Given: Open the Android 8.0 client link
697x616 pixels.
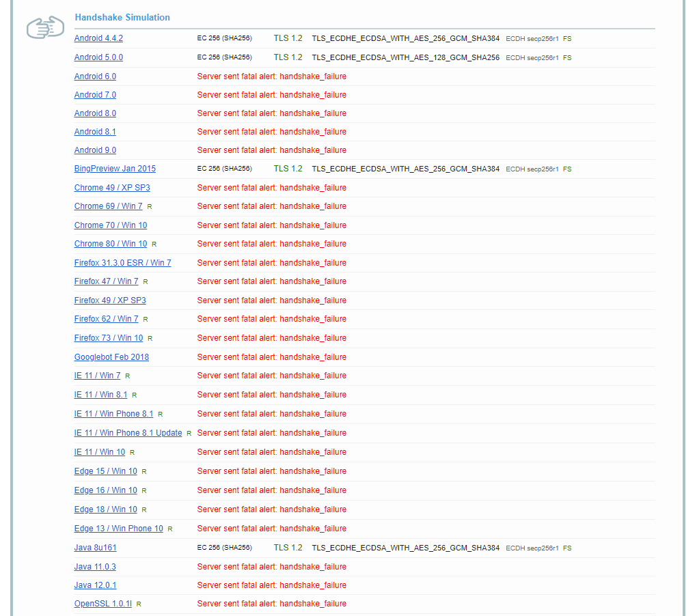Looking at the screenshot, I should [95, 113].
